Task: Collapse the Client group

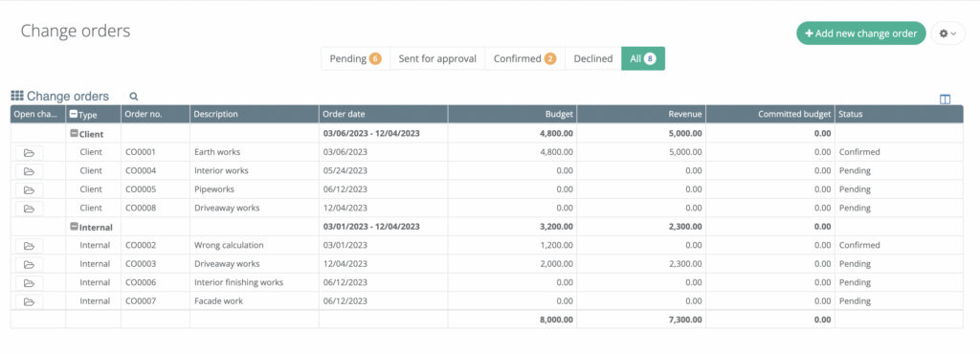Action: coord(74,134)
